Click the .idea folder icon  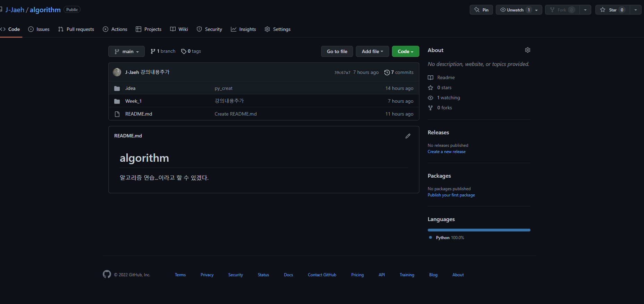pyautogui.click(x=117, y=88)
